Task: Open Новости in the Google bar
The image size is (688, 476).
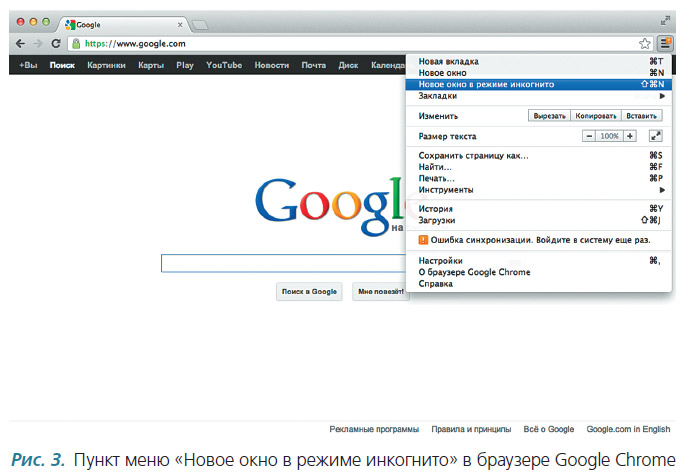Action: coord(272,65)
